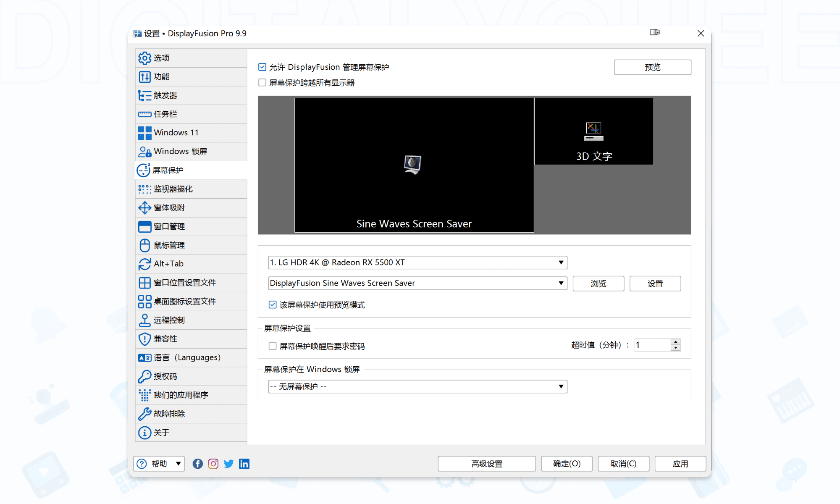840x504 pixels.
Task: Uncheck 允许 DisplayFusion 管理屏幕保护
Action: coord(262,66)
